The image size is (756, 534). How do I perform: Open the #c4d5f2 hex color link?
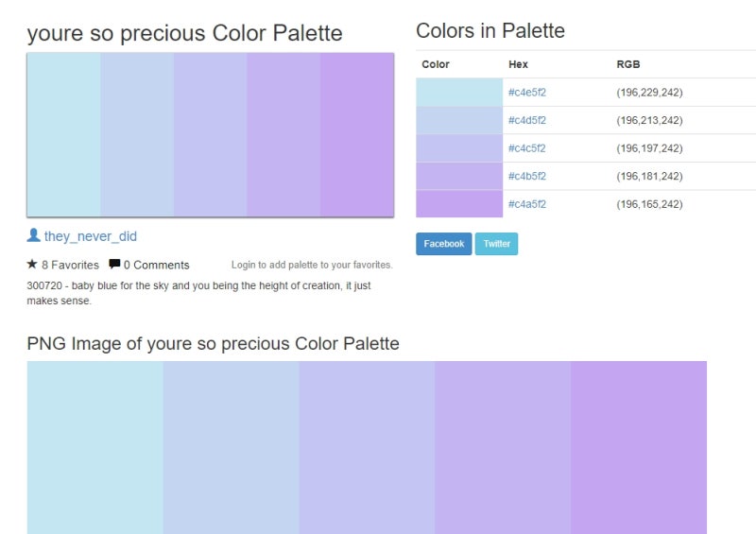(527, 120)
